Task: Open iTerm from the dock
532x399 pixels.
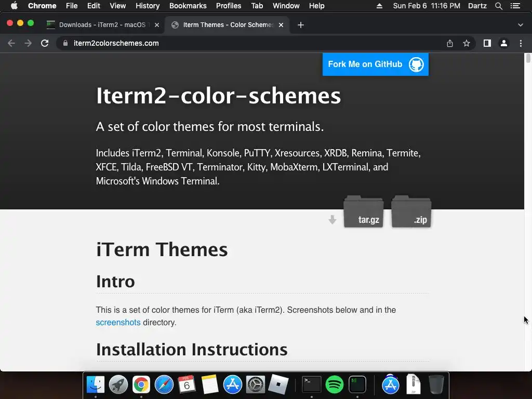Action: [357, 385]
